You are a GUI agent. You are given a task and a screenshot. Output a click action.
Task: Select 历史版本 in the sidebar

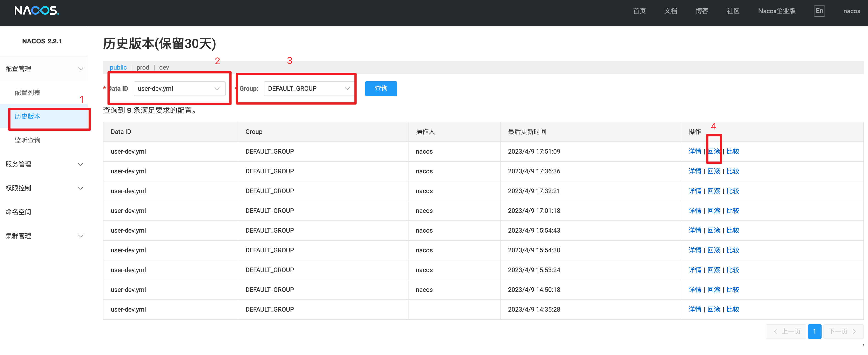(27, 116)
